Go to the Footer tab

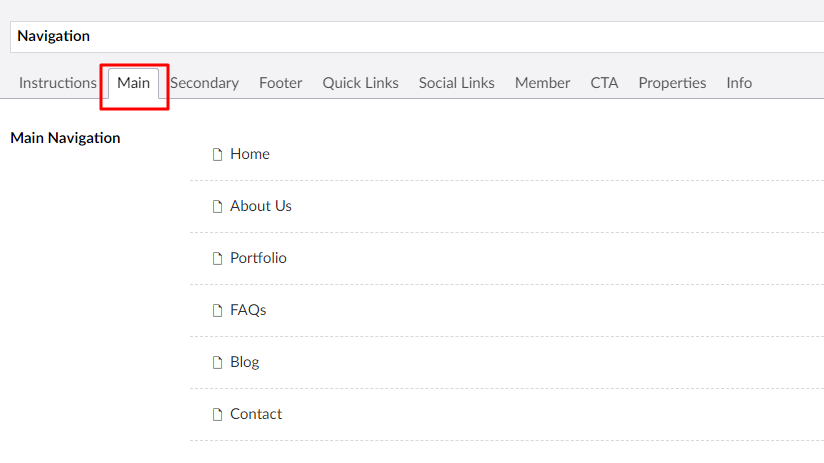tap(281, 83)
